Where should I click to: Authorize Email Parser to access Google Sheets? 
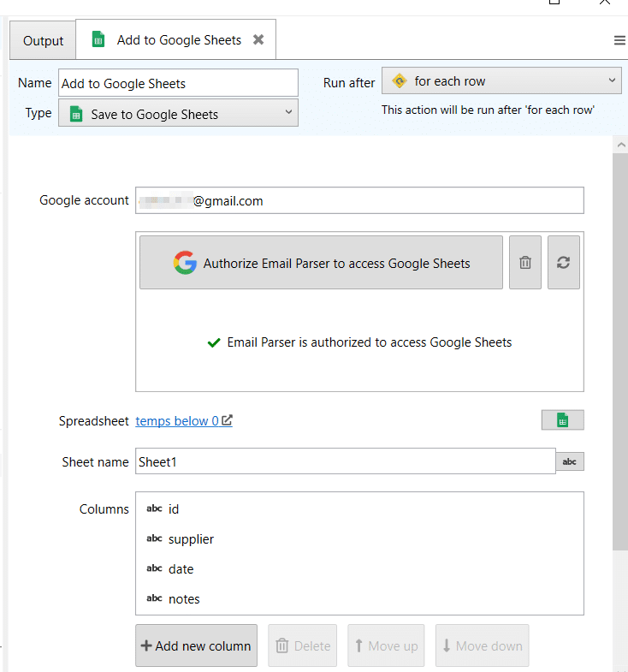321,263
